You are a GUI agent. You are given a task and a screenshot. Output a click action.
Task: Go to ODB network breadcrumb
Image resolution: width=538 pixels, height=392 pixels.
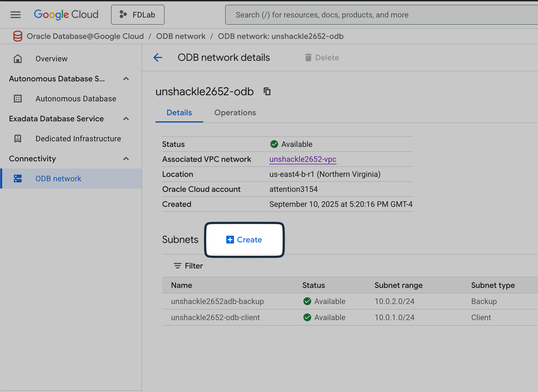pos(181,36)
